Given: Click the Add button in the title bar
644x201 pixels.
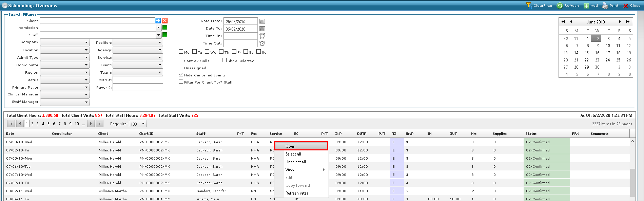Looking at the screenshot, I should pos(591,6).
